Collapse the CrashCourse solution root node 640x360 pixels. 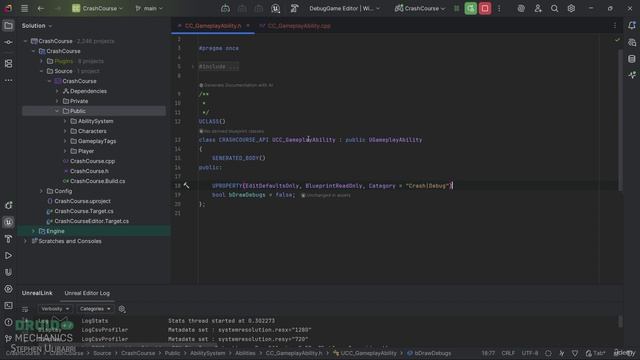25,41
